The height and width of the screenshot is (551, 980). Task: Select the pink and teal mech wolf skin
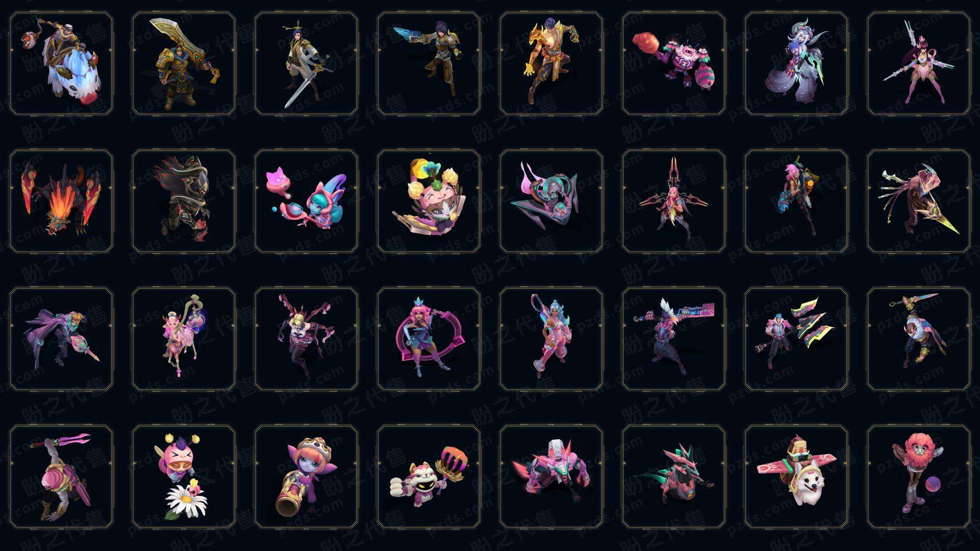tap(551, 477)
